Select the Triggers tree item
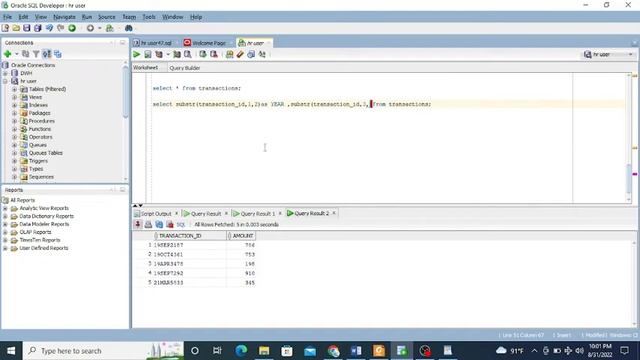The image size is (640, 360). click(x=38, y=161)
